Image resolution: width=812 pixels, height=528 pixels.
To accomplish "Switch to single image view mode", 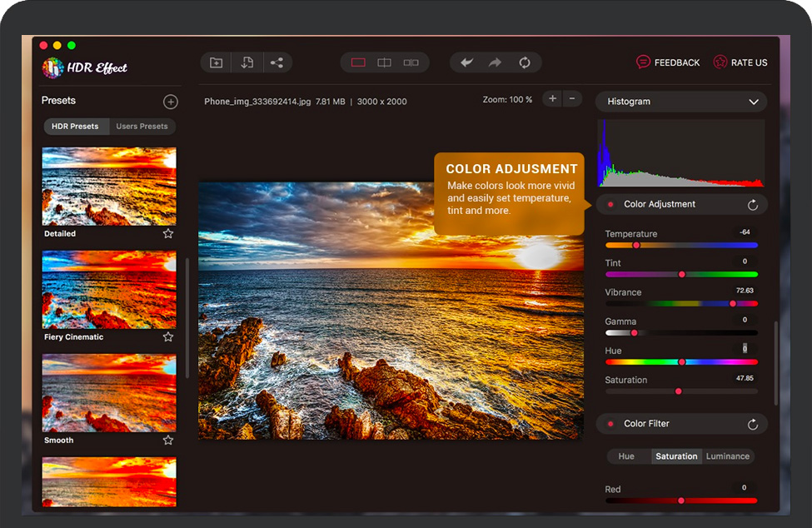I will coord(358,62).
